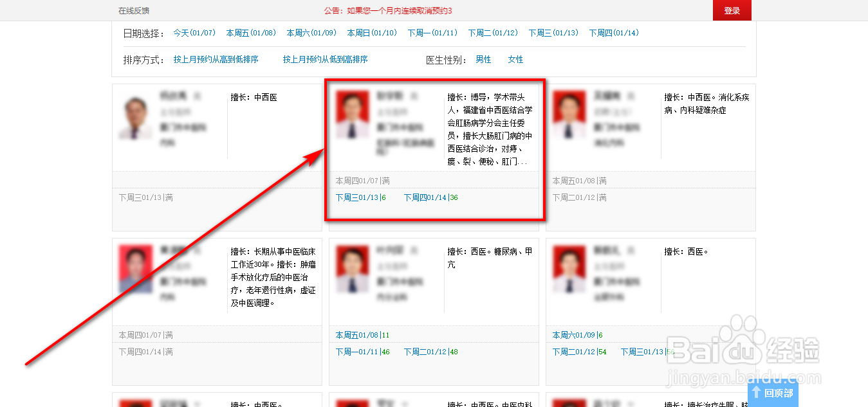Open photo of doctor with 30年 中医临床 experience
The image size is (868, 407).
click(x=136, y=269)
